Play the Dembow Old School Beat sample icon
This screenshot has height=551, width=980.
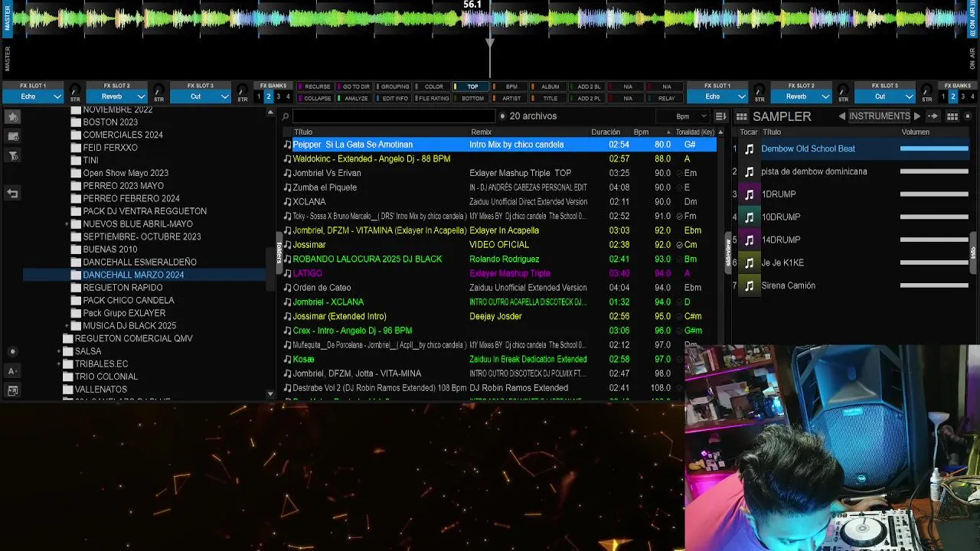(x=750, y=149)
